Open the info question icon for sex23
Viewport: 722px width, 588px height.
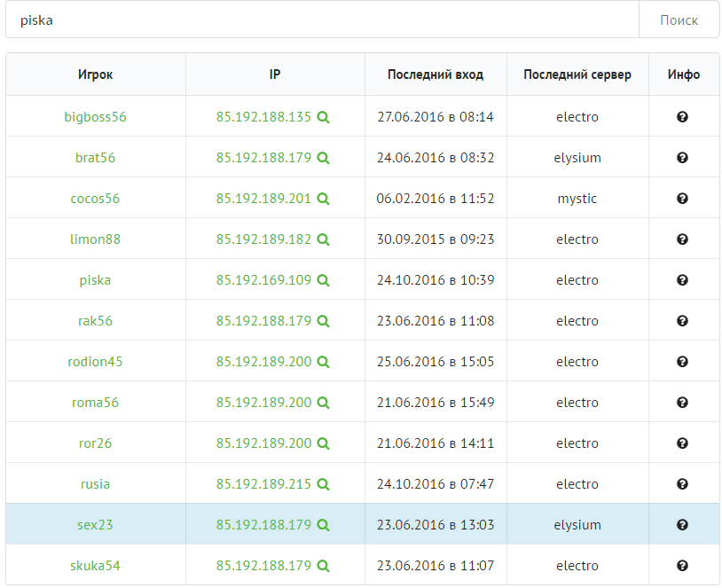point(682,524)
